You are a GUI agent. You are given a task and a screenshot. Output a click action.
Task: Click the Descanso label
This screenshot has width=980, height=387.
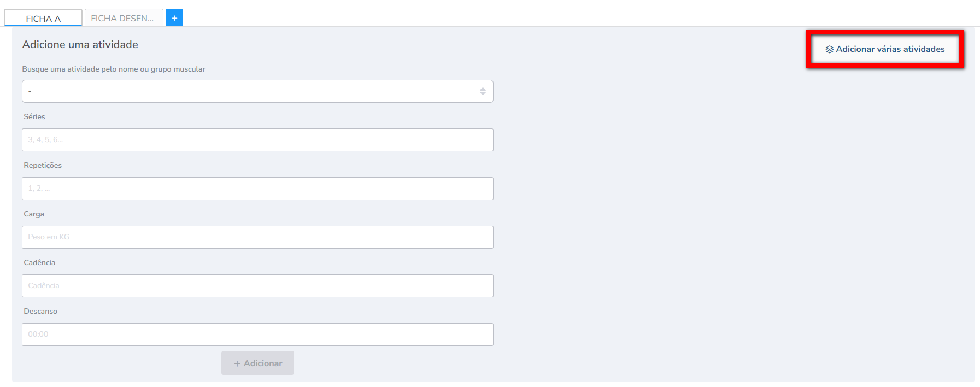tap(40, 311)
